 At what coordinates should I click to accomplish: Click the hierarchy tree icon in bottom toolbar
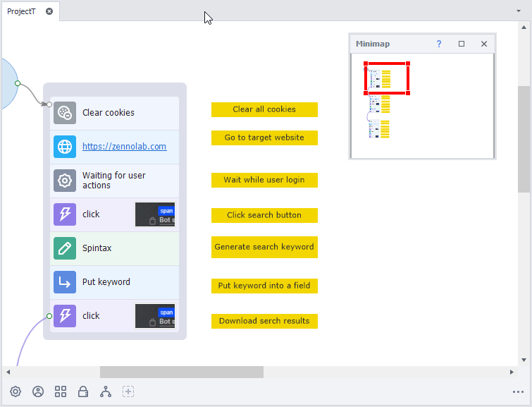(106, 391)
